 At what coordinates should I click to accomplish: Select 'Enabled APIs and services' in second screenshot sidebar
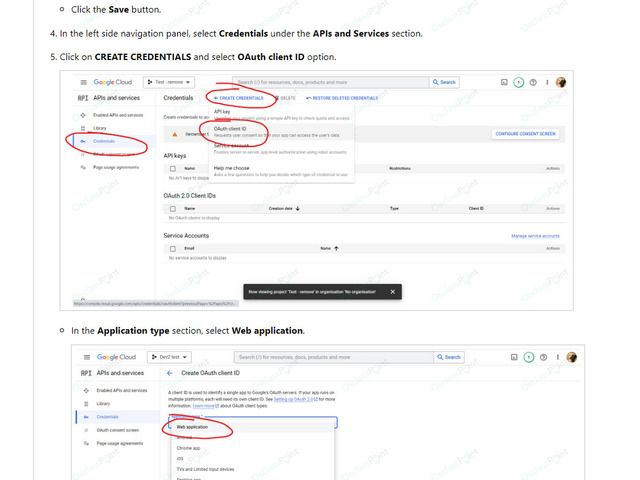122,391
